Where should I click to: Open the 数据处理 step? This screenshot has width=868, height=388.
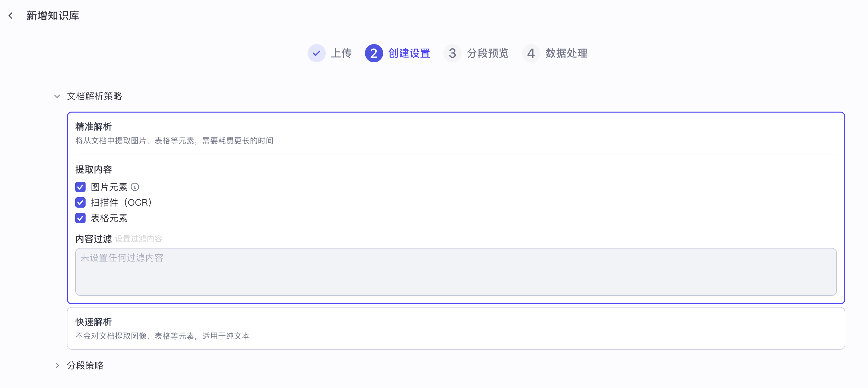click(x=567, y=53)
